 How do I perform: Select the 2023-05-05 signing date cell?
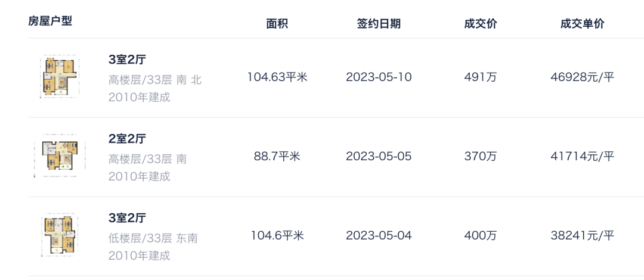click(379, 157)
